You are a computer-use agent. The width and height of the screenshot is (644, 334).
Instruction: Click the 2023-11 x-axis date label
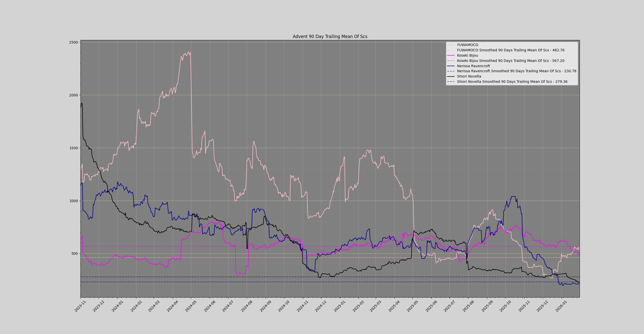[80, 306]
